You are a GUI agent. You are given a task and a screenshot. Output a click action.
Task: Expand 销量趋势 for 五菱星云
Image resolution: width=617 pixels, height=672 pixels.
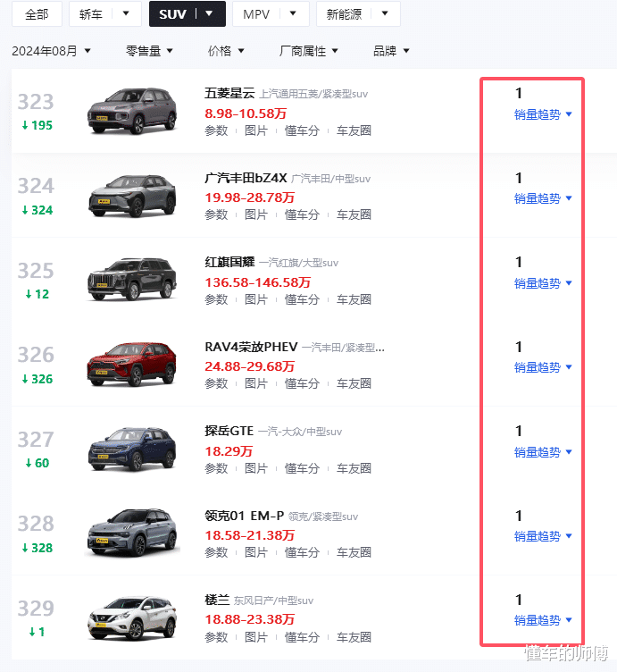543,114
